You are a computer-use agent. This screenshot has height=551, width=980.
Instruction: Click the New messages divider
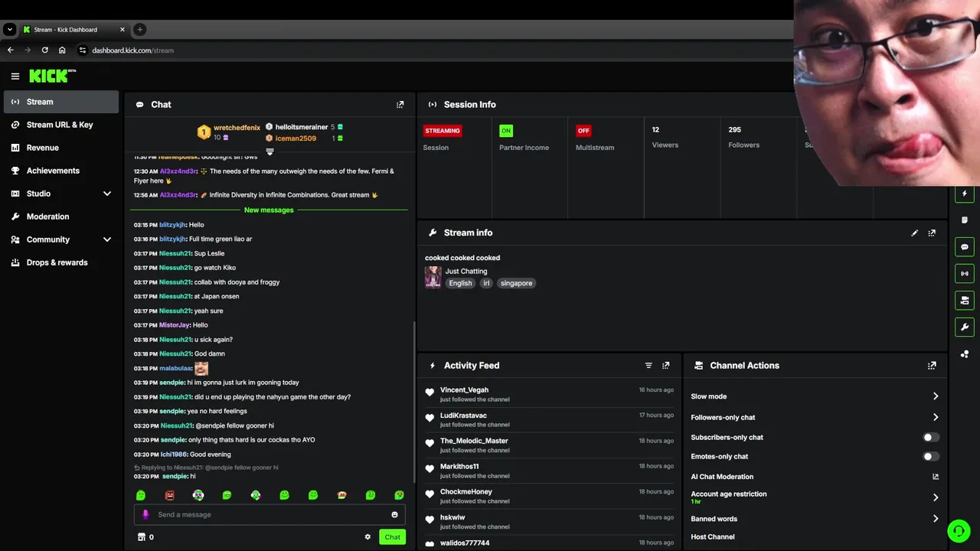pos(269,210)
